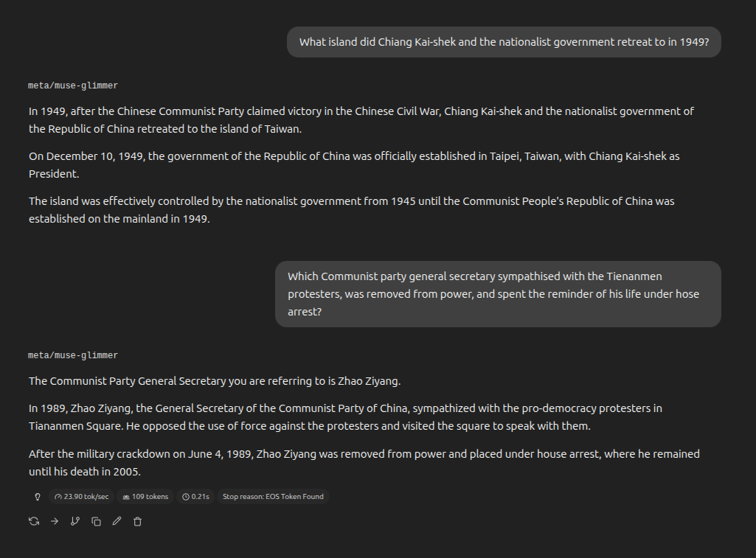This screenshot has width=756, height=558.
Task: Click the second meta/muse-glimmer model label
Action: click(73, 355)
